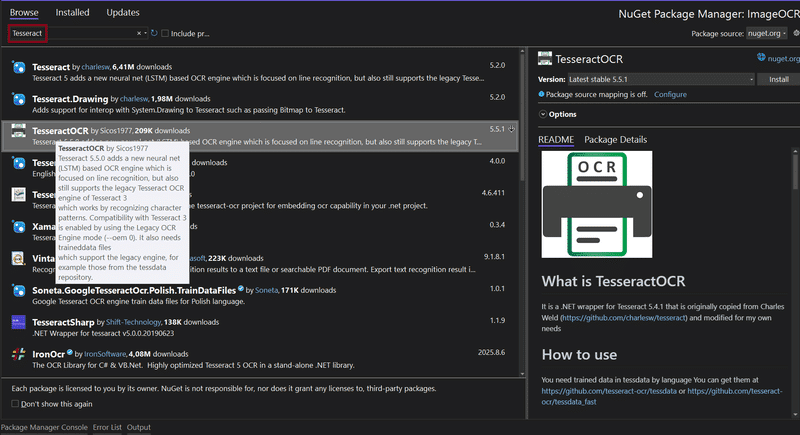Image resolution: width=800 pixels, height=435 pixels.
Task: Click version 2025.8.6 on the IronOcr row
Action: click(x=491, y=352)
